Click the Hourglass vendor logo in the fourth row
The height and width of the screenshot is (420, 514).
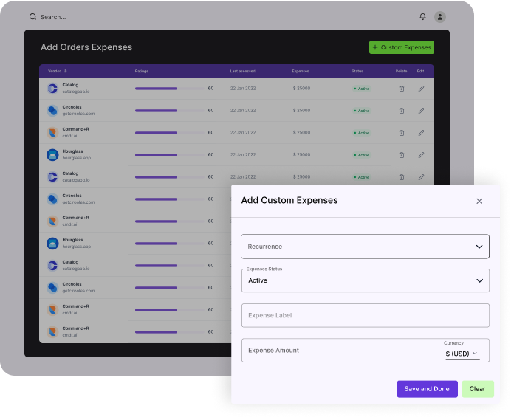click(52, 155)
